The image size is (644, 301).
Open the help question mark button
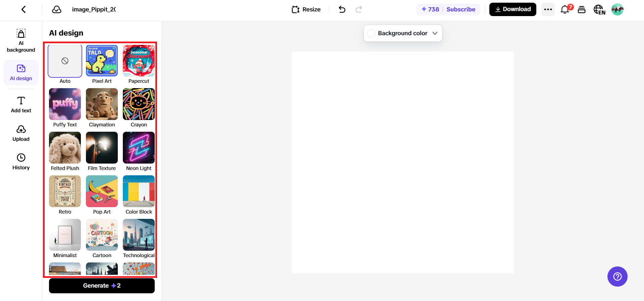coord(617,277)
